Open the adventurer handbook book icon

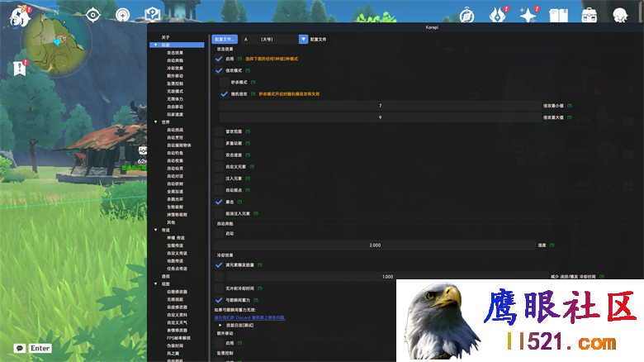[x=559, y=16]
